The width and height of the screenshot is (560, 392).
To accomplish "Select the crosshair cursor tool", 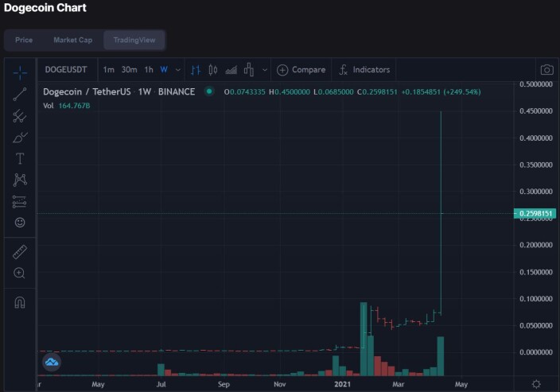I will pos(20,73).
